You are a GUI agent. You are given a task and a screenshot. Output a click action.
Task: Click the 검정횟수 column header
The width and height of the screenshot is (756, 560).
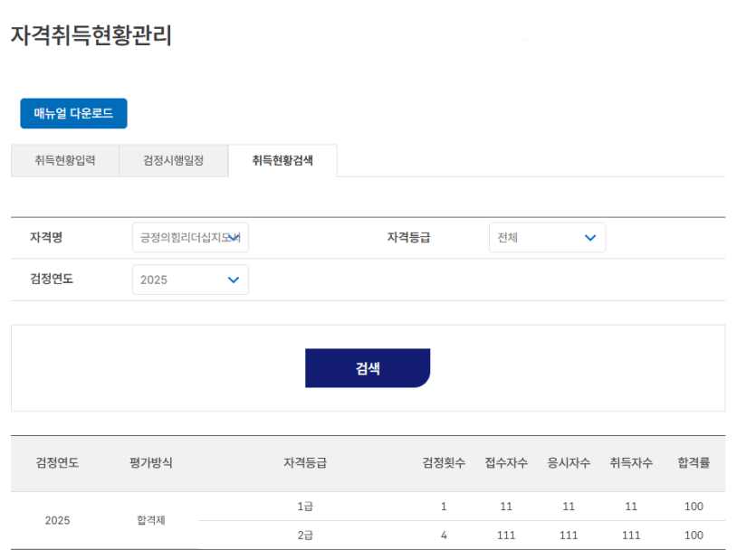444,463
